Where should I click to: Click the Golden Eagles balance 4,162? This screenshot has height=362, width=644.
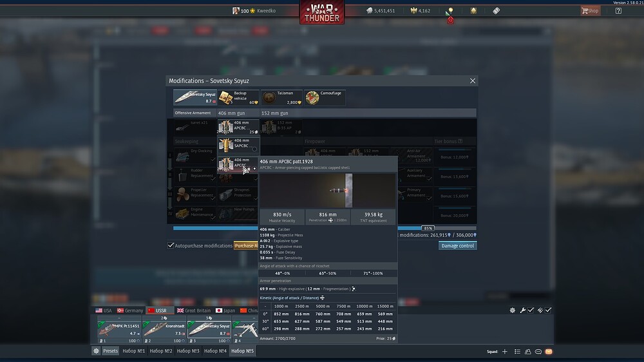coord(420,11)
